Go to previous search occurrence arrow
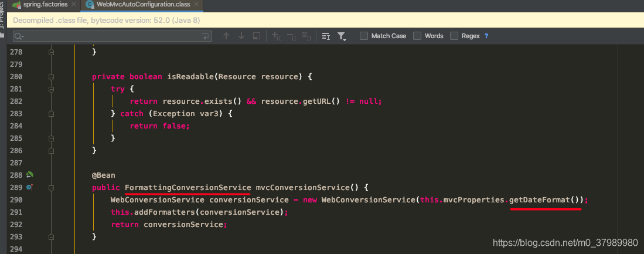The image size is (644, 254). (x=226, y=36)
